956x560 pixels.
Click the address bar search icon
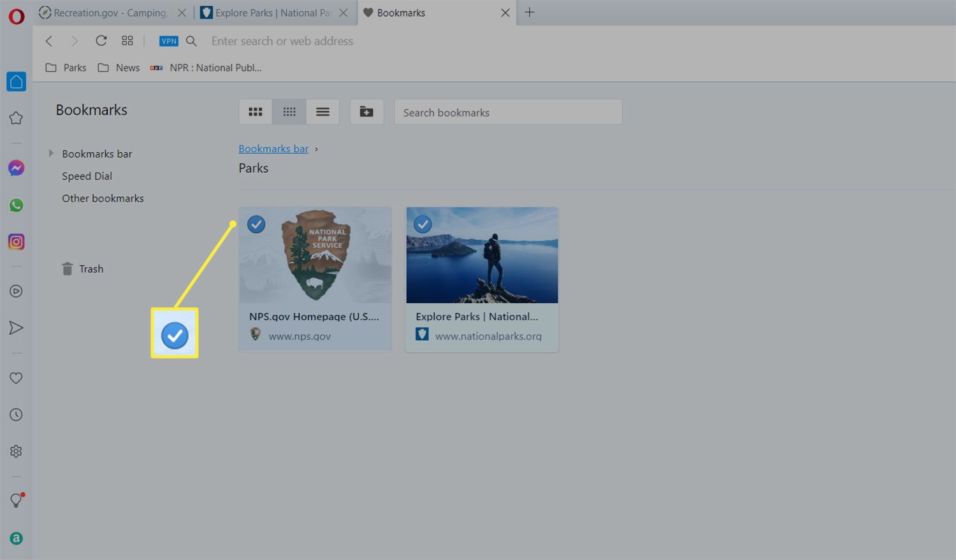pyautogui.click(x=191, y=41)
